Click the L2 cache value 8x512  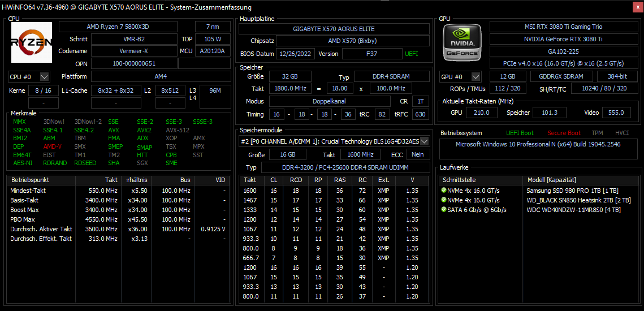click(170, 90)
